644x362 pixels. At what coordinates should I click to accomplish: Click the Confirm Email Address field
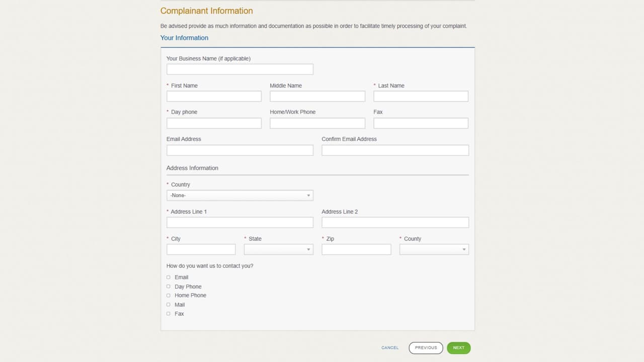tap(395, 150)
